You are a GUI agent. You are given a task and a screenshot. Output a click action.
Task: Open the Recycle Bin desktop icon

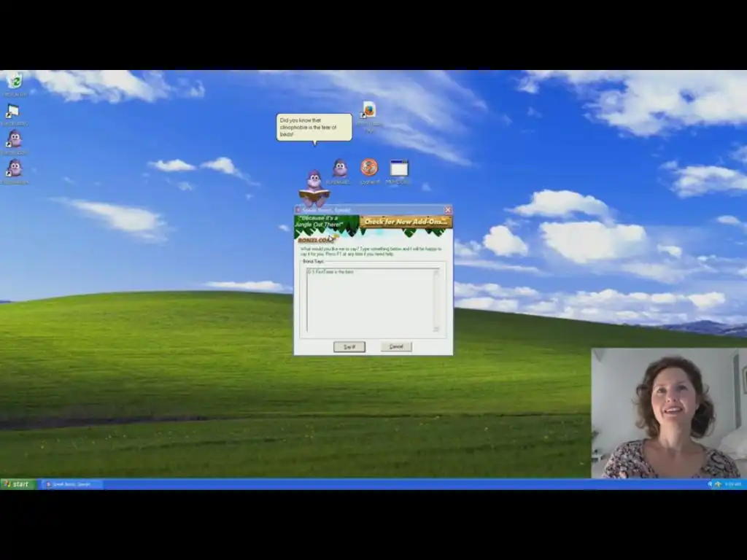pyautogui.click(x=15, y=80)
